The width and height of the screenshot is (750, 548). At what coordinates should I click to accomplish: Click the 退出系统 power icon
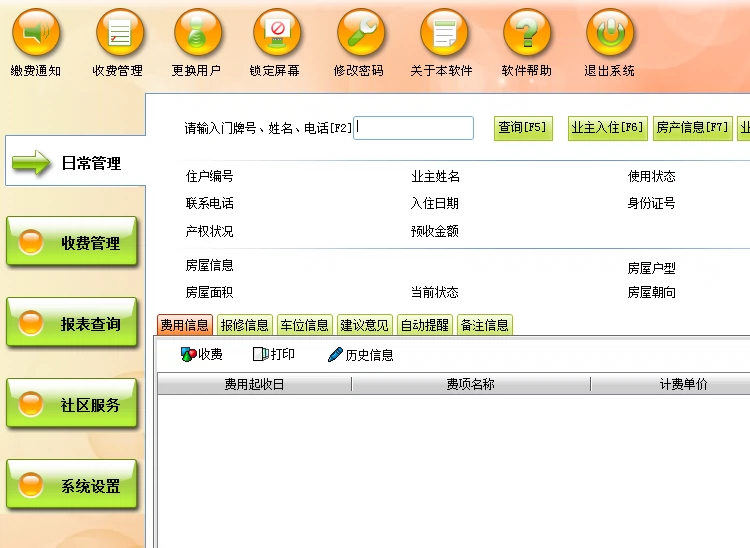coord(610,33)
